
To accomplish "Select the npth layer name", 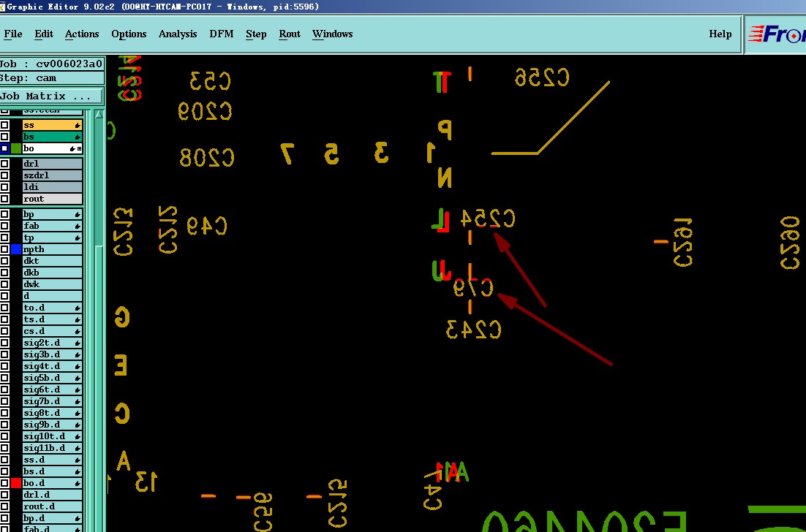I will (53, 250).
